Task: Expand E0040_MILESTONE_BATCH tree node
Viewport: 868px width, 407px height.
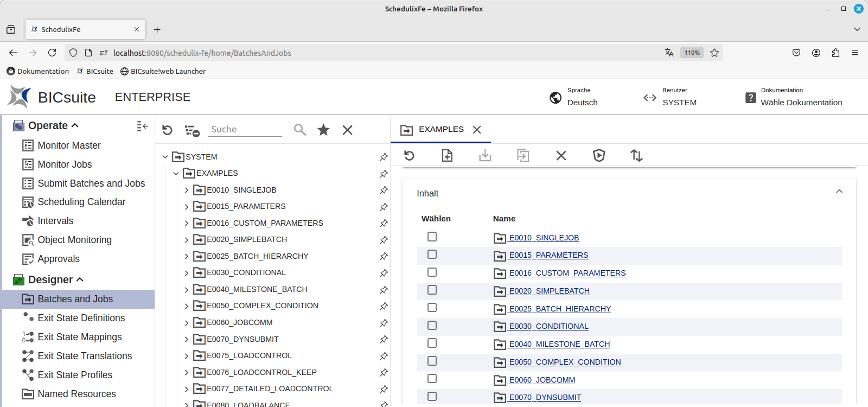Action: 187,290
